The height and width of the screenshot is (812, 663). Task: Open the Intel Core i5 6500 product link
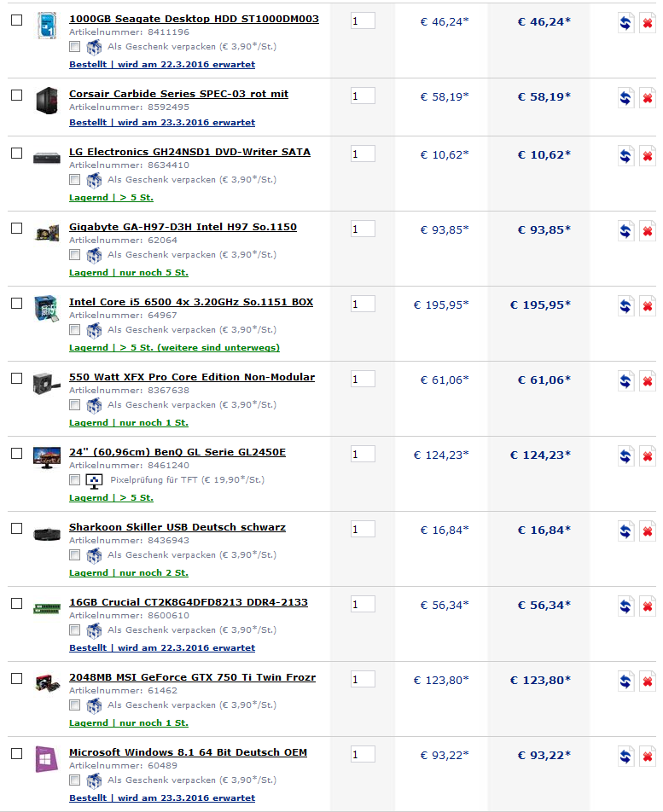[x=191, y=302]
